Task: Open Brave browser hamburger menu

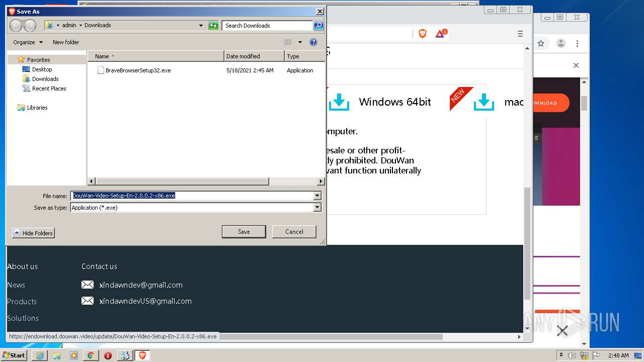Action: pos(520,34)
